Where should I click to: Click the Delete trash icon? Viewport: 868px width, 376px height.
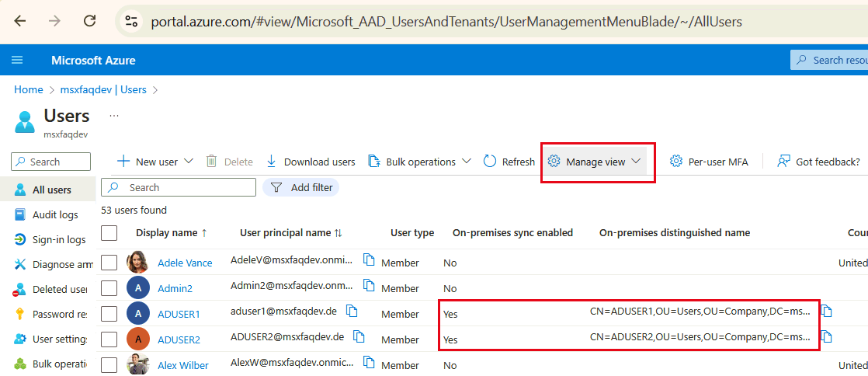click(211, 161)
